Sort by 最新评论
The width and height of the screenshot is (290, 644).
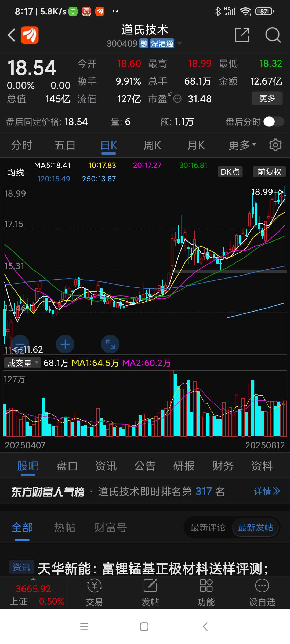coord(208,528)
